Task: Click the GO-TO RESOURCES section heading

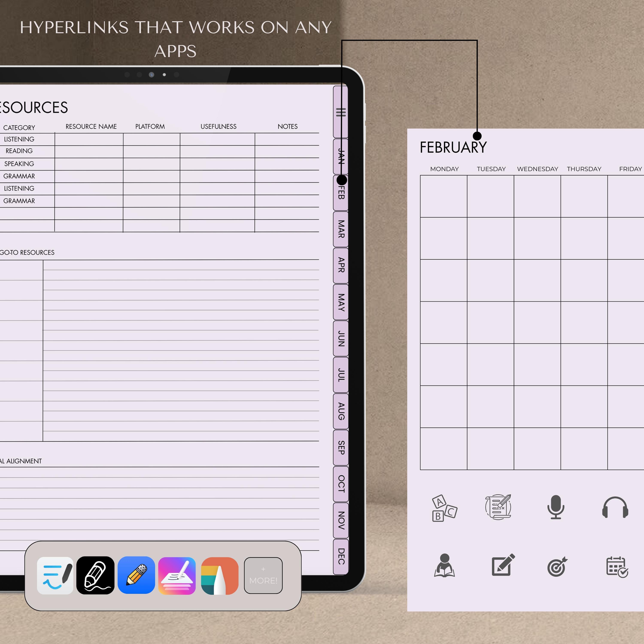Action: [27, 253]
